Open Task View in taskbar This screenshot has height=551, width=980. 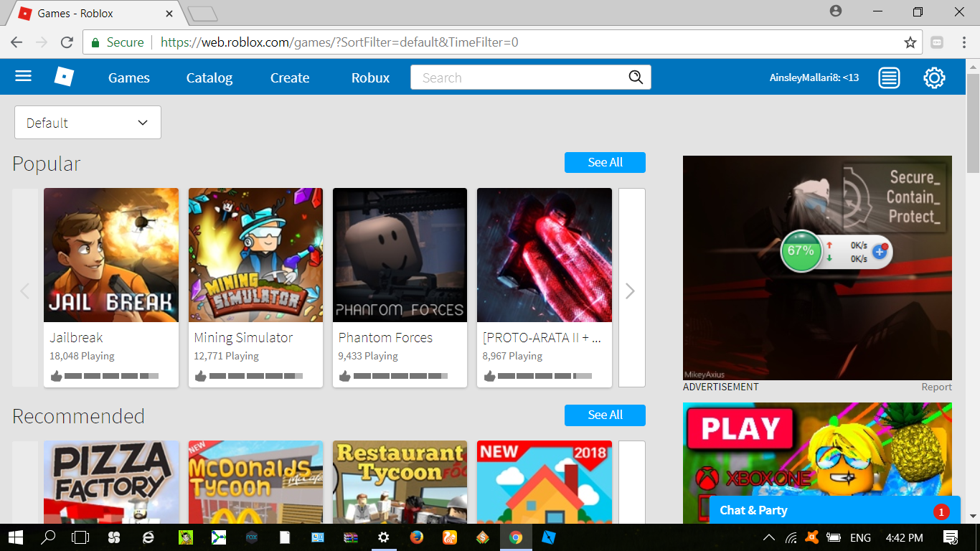pyautogui.click(x=80, y=537)
